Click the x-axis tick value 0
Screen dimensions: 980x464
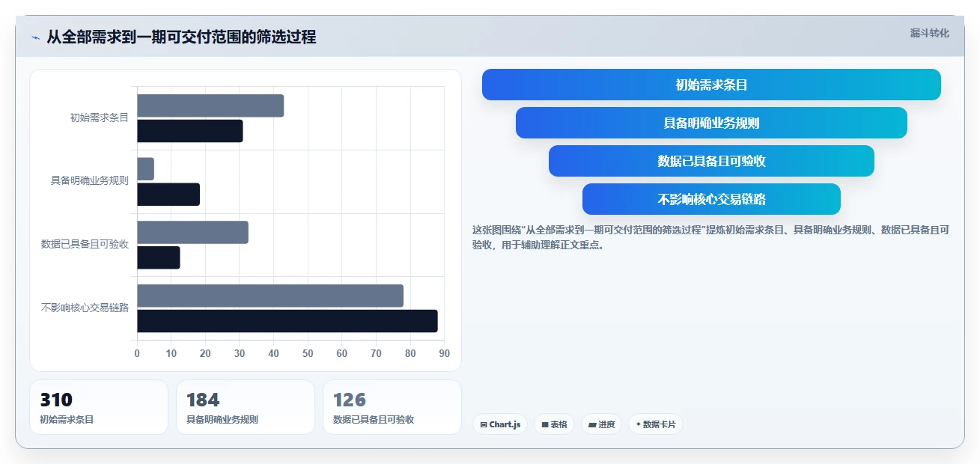pos(137,354)
